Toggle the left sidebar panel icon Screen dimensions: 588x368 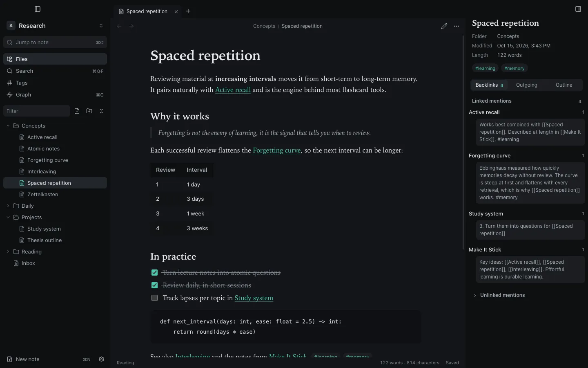tap(38, 9)
